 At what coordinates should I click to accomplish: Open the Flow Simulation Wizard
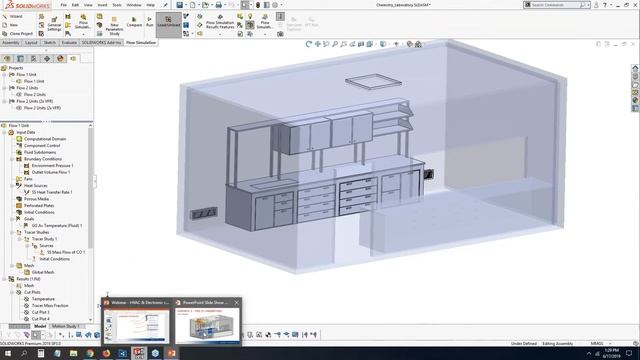tap(12, 16)
